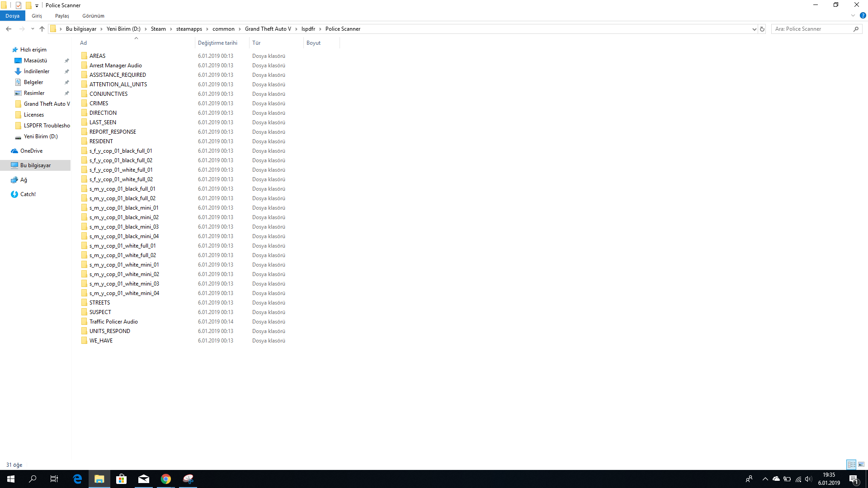Refresh the Police Scanner folder view

tap(762, 29)
